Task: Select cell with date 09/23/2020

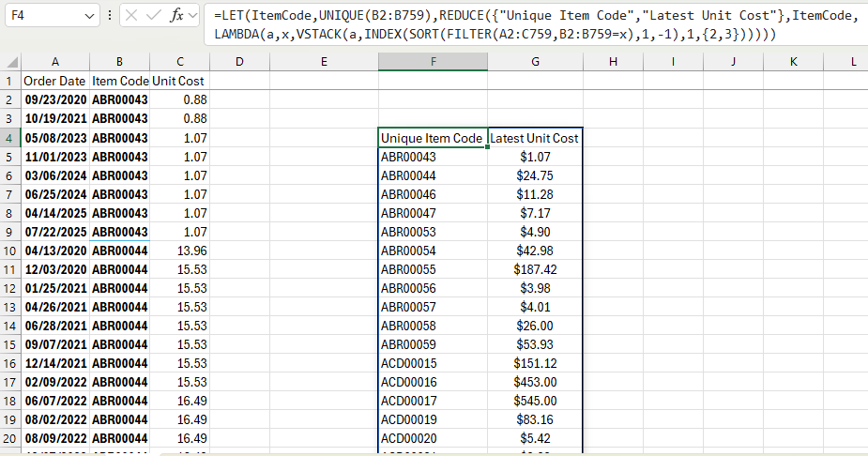Action: [x=54, y=99]
